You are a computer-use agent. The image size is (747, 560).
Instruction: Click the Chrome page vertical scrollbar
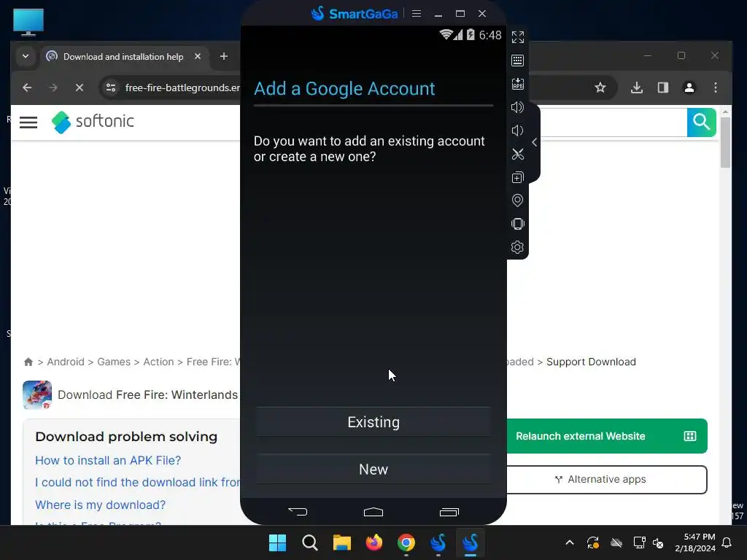725,143
